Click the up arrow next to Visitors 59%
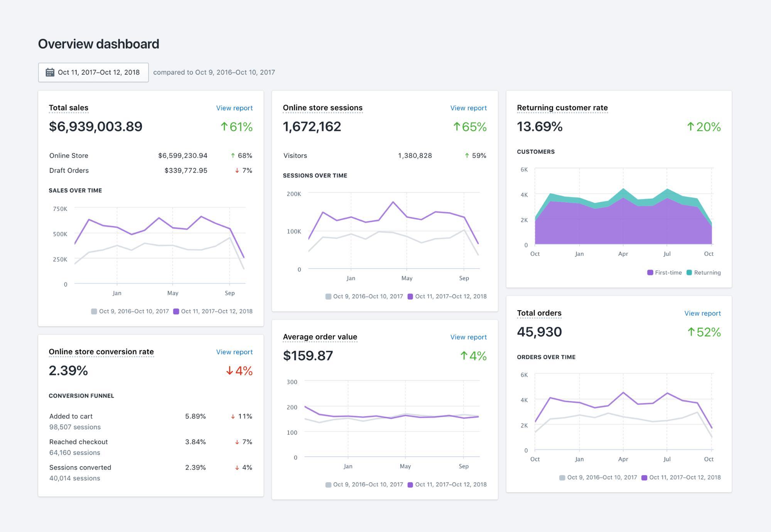 click(x=467, y=155)
